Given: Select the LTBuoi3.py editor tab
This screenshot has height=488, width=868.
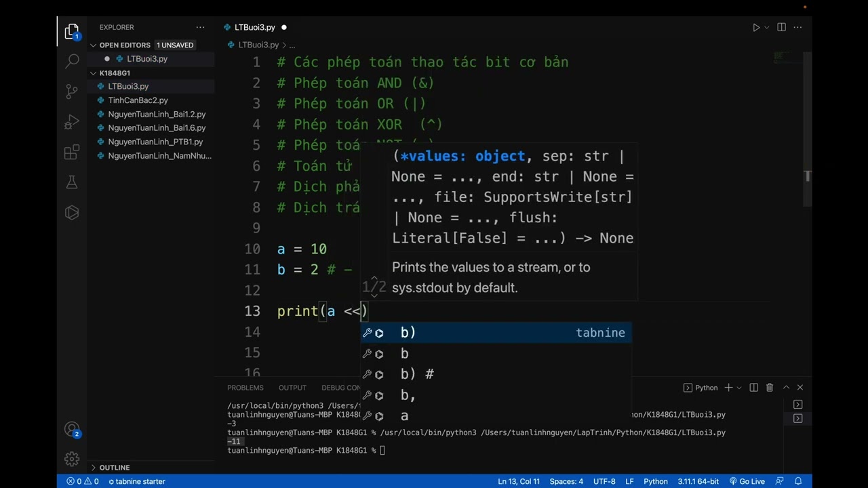Looking at the screenshot, I should (x=254, y=27).
